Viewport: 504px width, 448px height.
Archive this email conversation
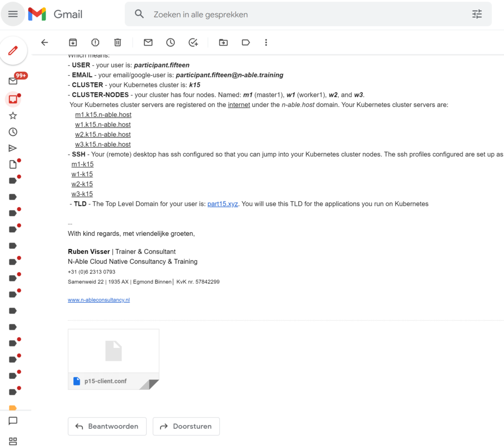click(x=73, y=42)
